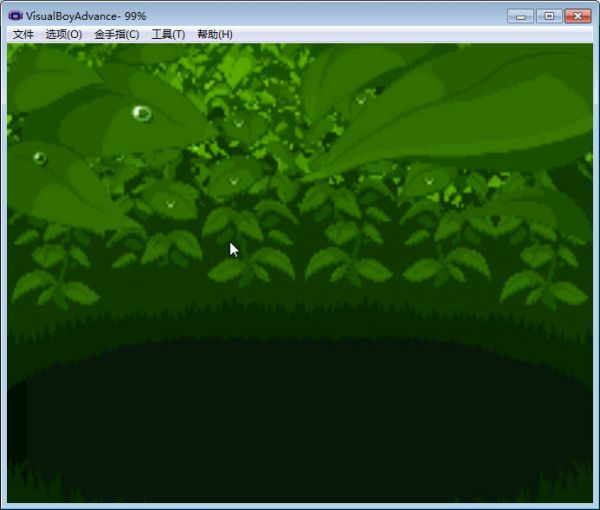Click the grass tuft in bottom-right corner
Image resolution: width=600 pixels, height=510 pixels.
572,490
